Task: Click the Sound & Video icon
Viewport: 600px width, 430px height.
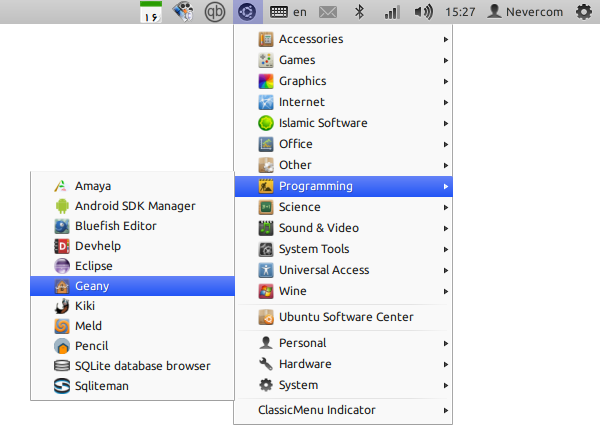Action: (266, 228)
